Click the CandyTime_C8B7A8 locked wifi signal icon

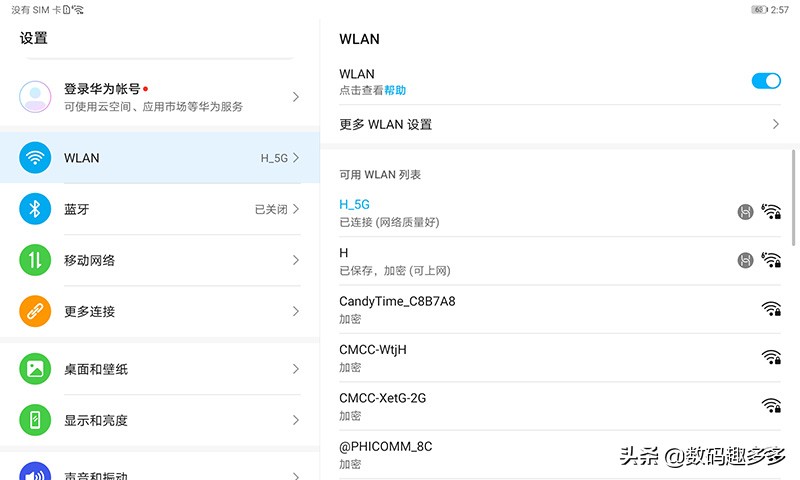tap(771, 309)
